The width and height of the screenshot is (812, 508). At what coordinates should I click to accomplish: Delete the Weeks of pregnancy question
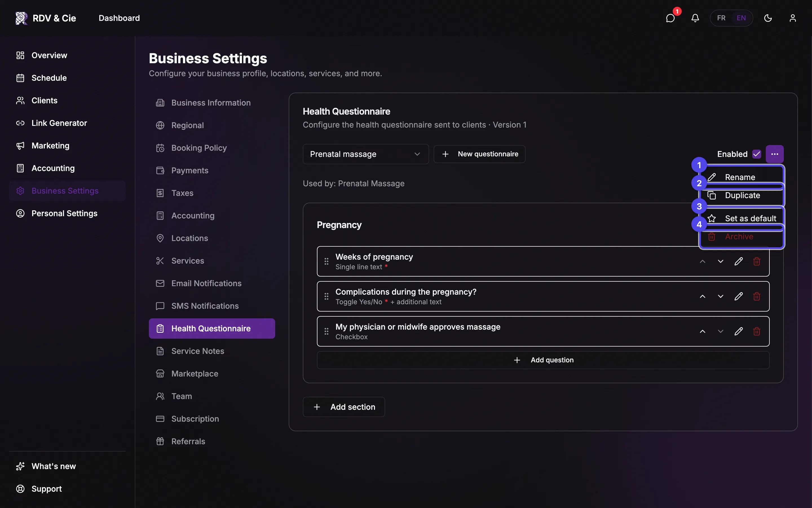click(757, 261)
